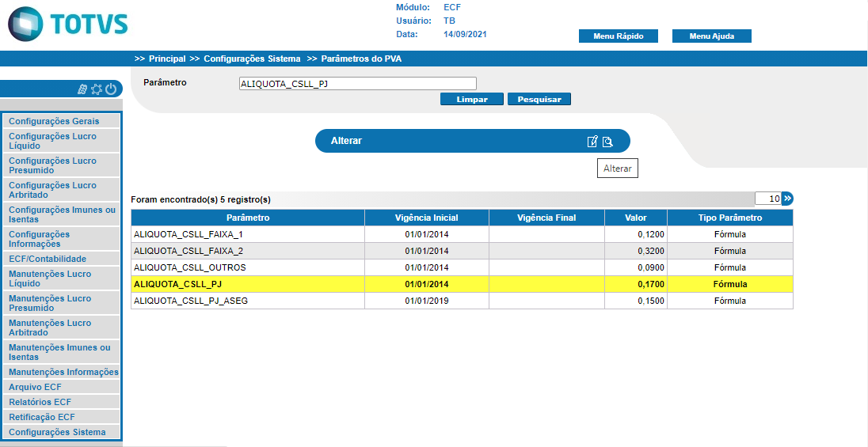Click Parâmetros do PVA in the breadcrumb
This screenshot has height=447, width=868.
[x=361, y=58]
